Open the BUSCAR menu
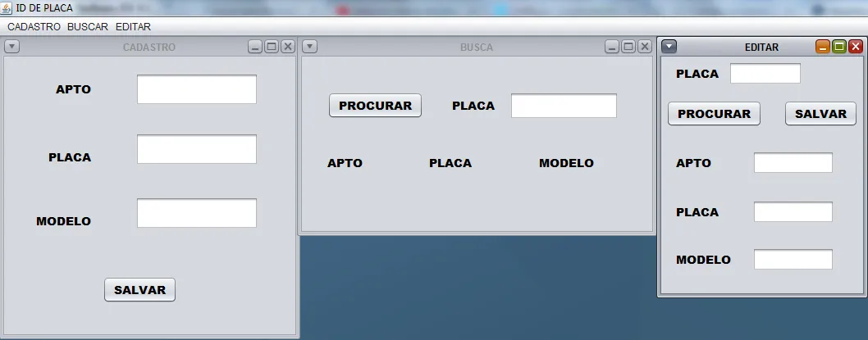Screen dimensions: 868x340 (88, 26)
